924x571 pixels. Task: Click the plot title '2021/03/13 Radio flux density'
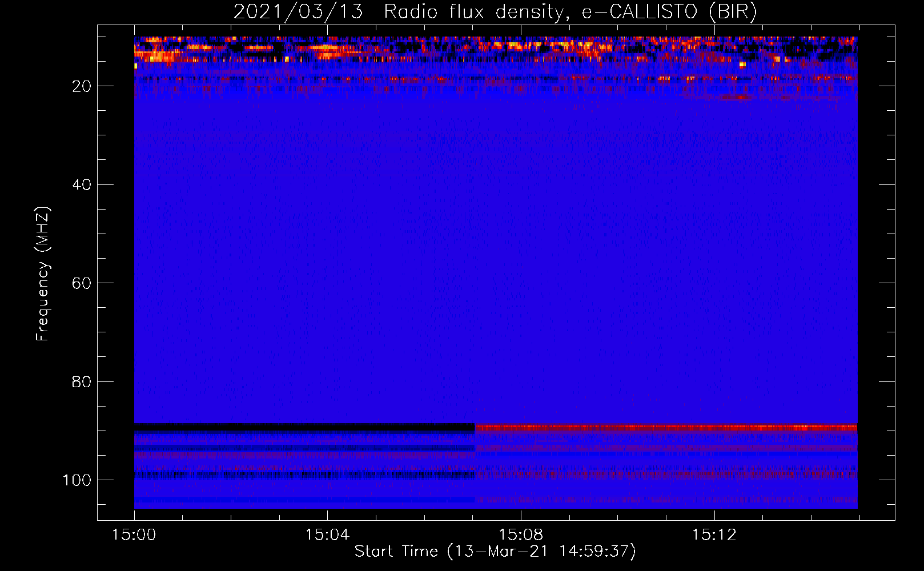click(495, 11)
